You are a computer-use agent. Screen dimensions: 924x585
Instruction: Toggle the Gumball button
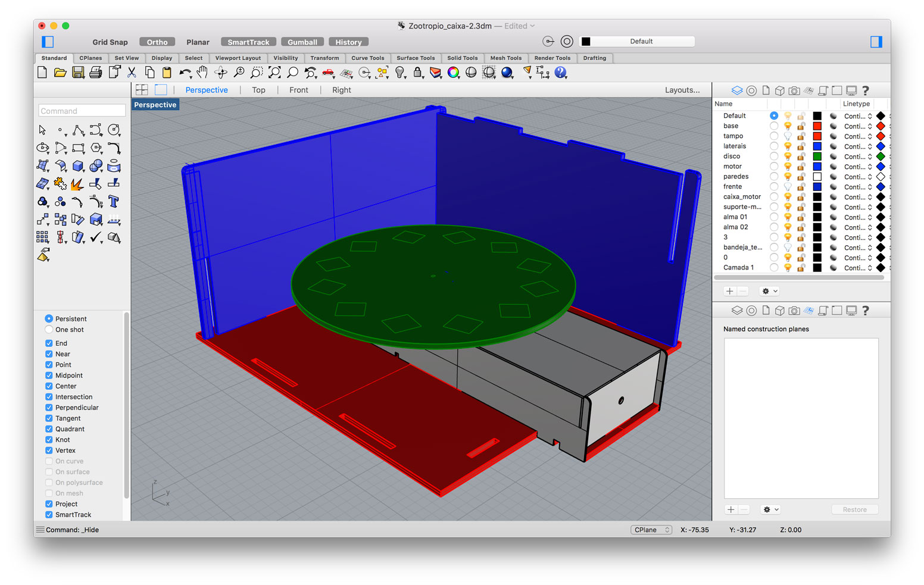pyautogui.click(x=302, y=42)
